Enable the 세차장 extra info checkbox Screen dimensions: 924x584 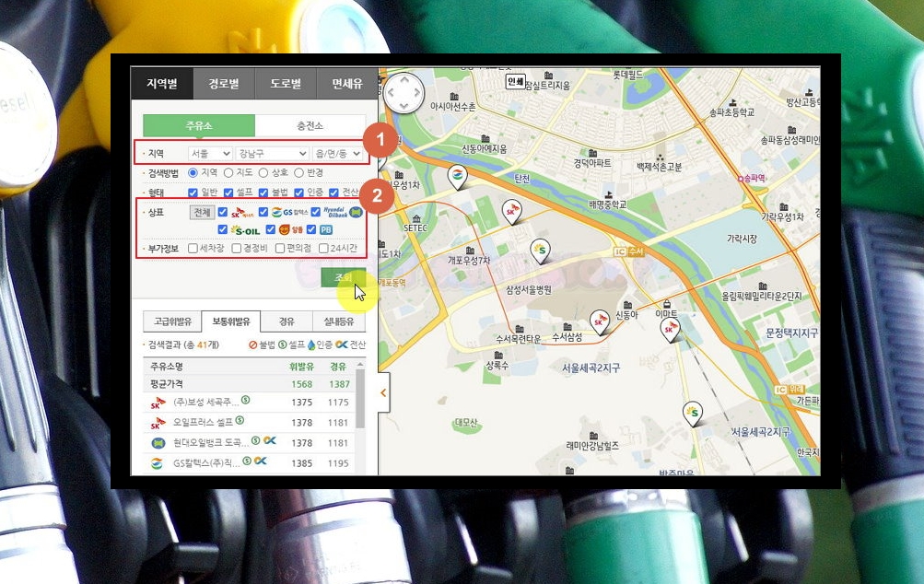(193, 249)
